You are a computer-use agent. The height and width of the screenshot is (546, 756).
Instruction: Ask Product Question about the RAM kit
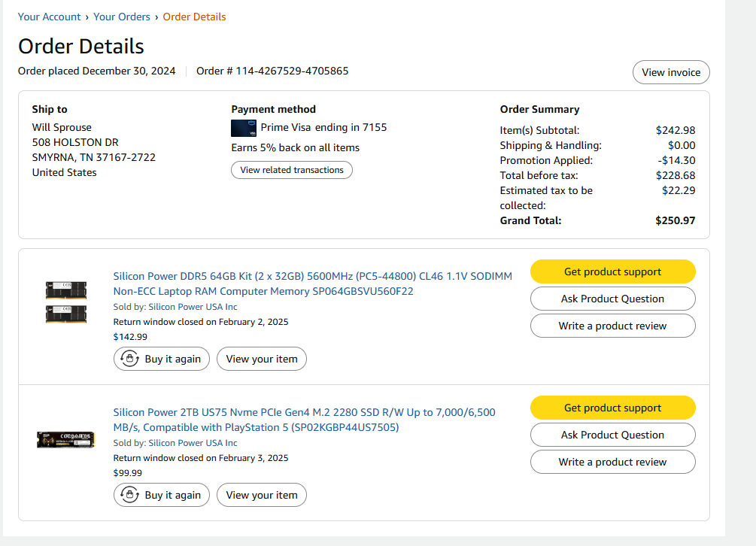point(612,299)
